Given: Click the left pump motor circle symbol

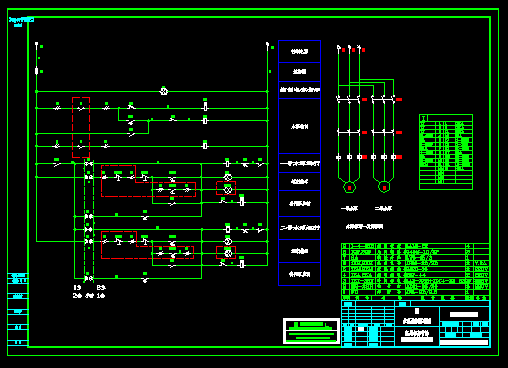Looking at the screenshot, I should pos(349,187).
